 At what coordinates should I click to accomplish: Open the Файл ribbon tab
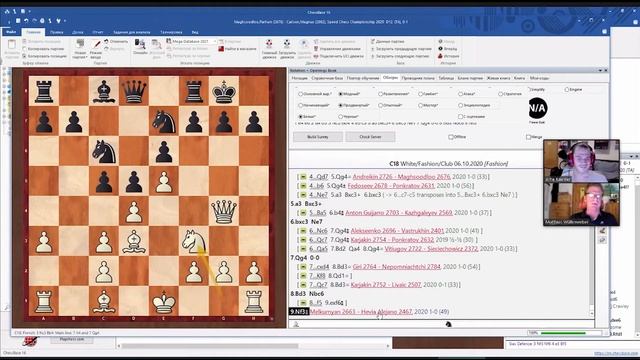pos(11,32)
